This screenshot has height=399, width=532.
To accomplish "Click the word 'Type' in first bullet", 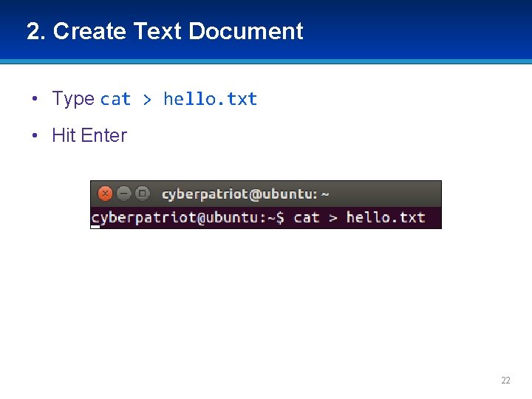I will pyautogui.click(x=73, y=99).
